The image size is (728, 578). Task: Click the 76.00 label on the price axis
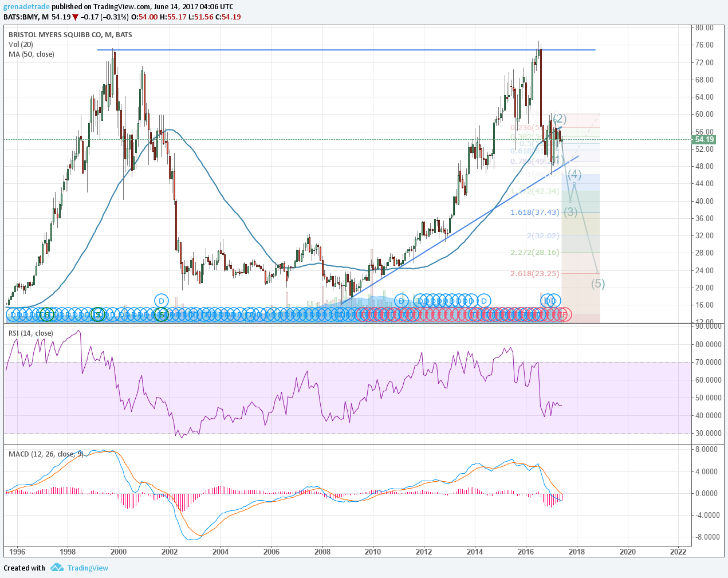pos(704,45)
